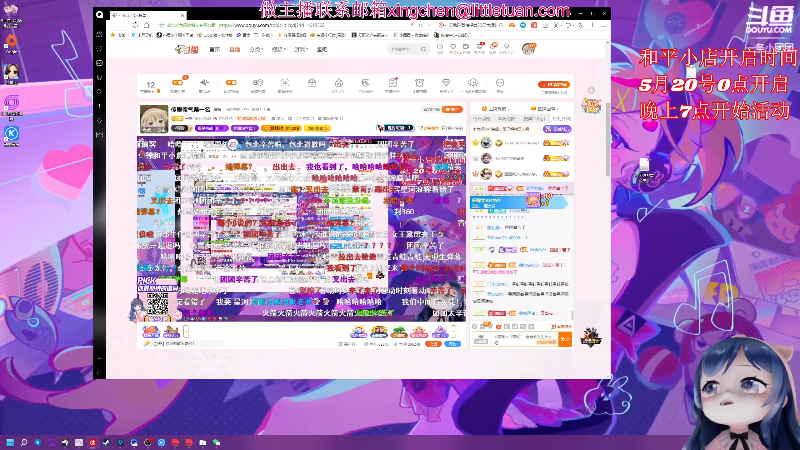
Task: Open the user avatar in site header
Action: [x=529, y=48]
